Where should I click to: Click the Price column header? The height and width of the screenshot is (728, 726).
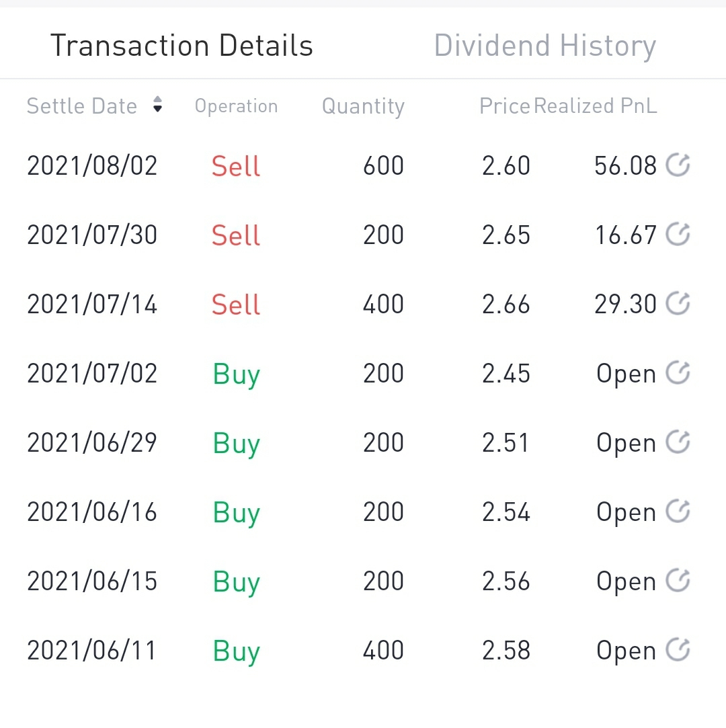(x=504, y=106)
